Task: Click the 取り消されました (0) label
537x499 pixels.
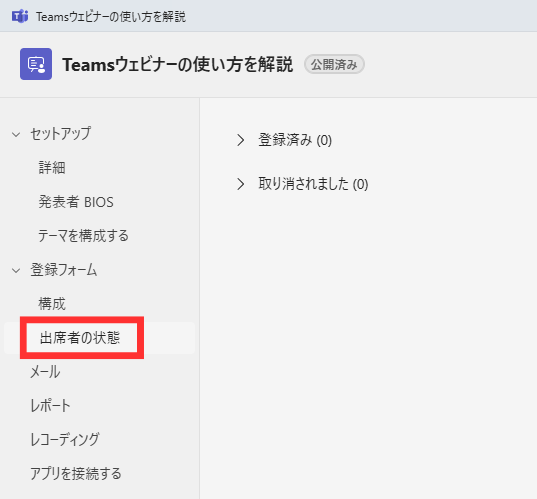Action: point(313,184)
